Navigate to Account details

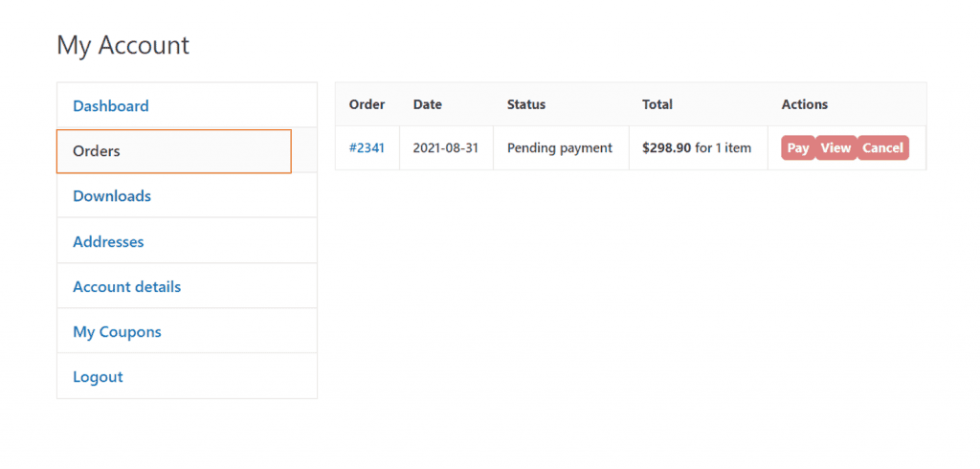126,286
